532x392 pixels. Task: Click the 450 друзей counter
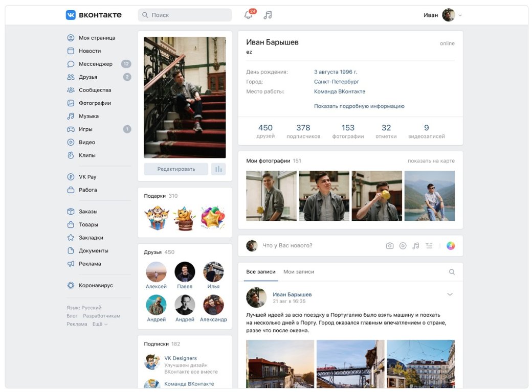click(x=265, y=131)
